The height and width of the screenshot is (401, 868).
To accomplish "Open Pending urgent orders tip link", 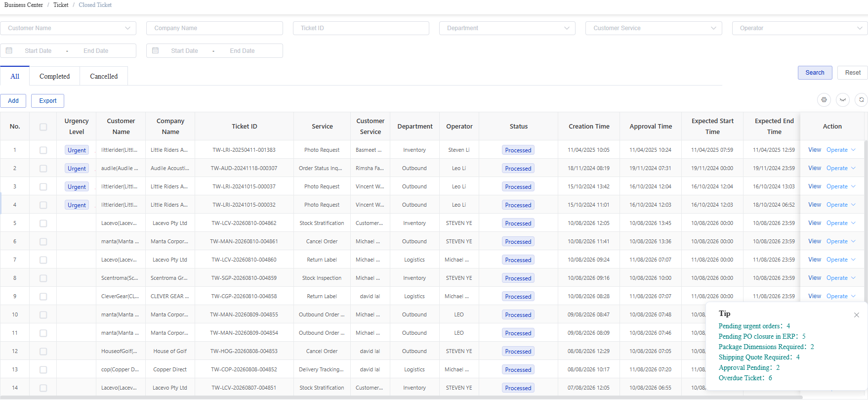I will point(754,326).
